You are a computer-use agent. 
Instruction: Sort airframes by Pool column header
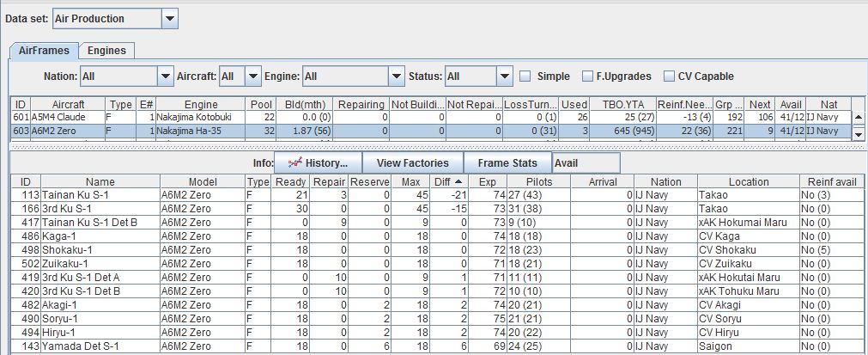(x=261, y=104)
